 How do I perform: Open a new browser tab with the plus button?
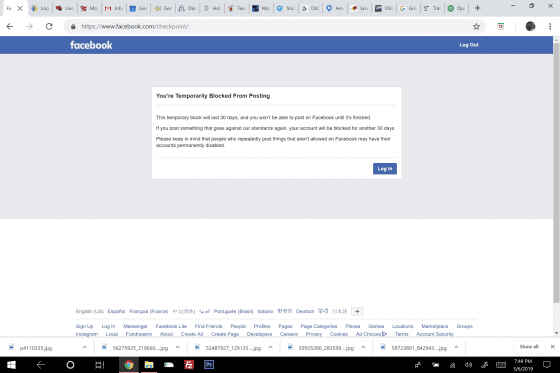pos(478,8)
